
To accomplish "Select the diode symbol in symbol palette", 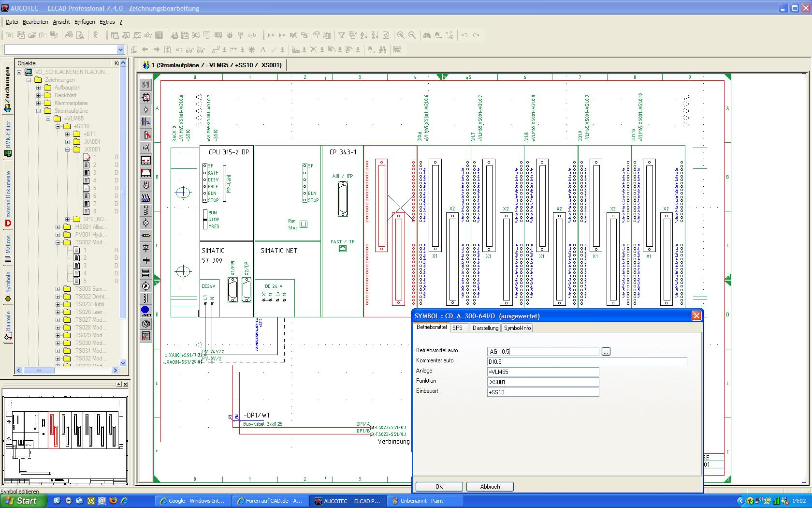I will [x=146, y=248].
